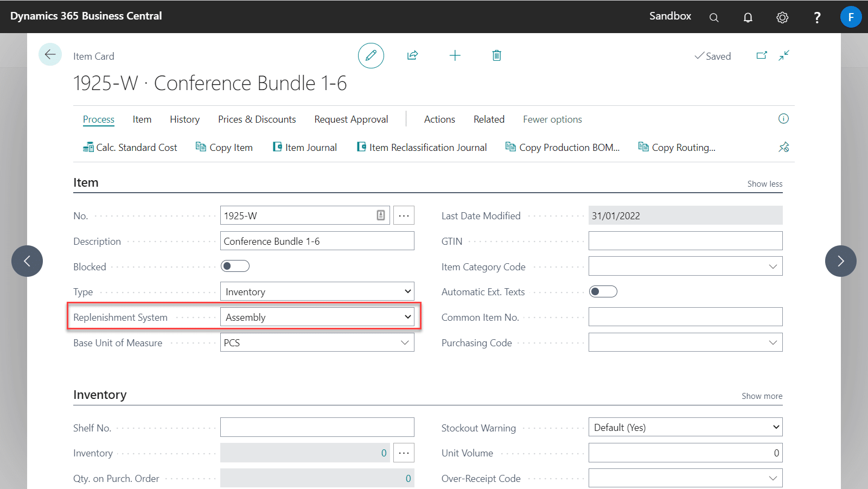The image size is (868, 489).
Task: Click the info circle icon beside Fewer options
Action: (x=783, y=119)
